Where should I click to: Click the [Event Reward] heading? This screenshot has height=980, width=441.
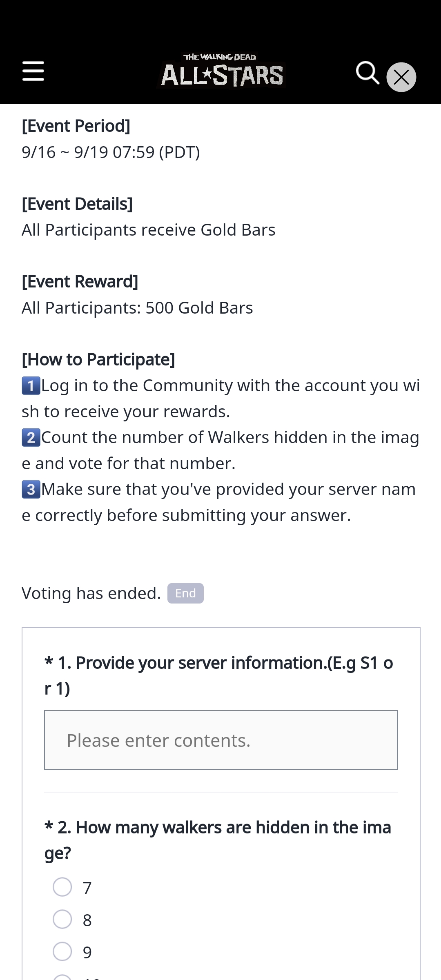point(80,282)
